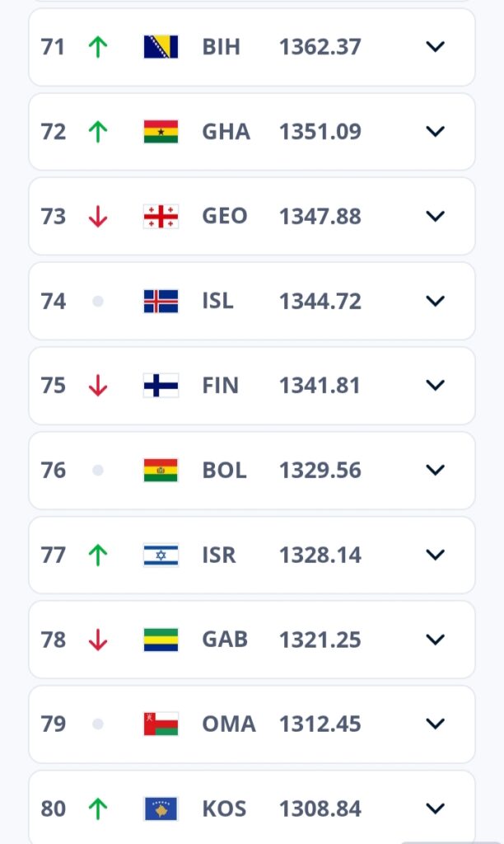Click the Gabon flag icon
Image resolution: width=504 pixels, height=844 pixels.
coord(161,640)
